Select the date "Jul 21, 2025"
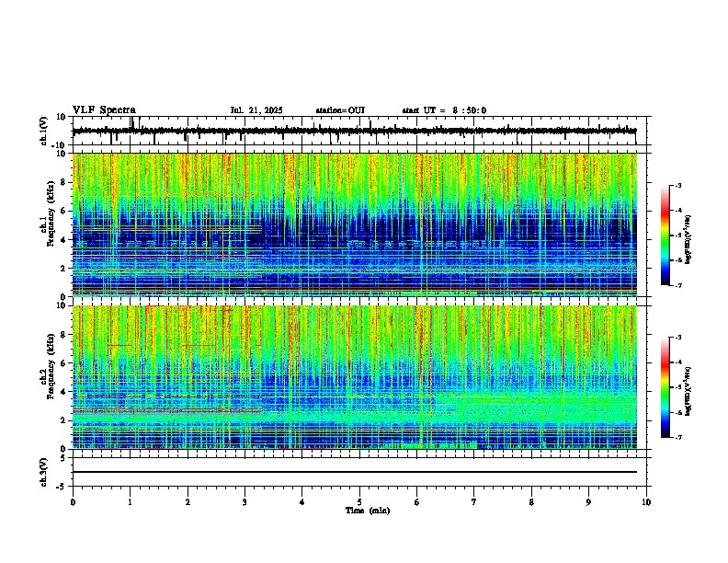The height and width of the screenshot is (563, 728). pos(256,110)
